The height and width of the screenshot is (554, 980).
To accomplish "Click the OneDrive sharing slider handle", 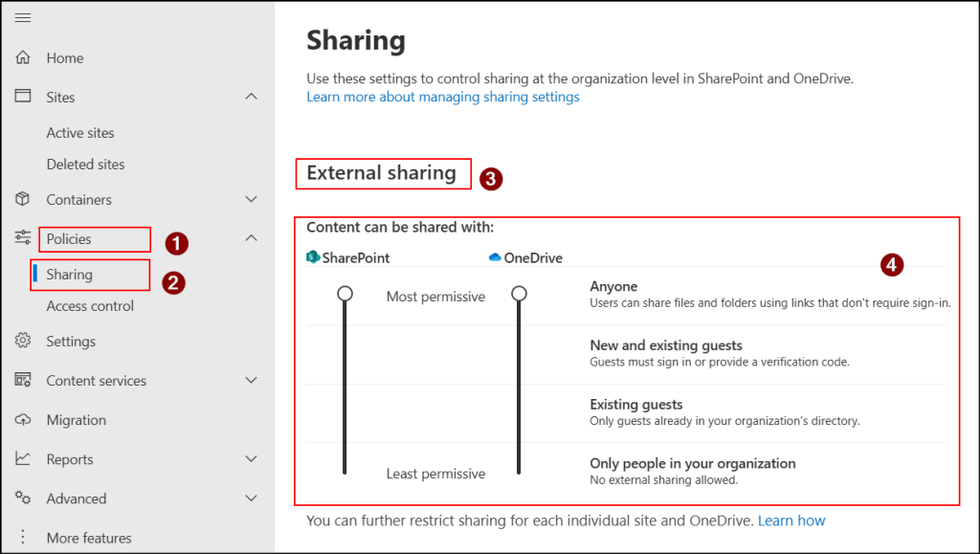I will click(x=519, y=294).
